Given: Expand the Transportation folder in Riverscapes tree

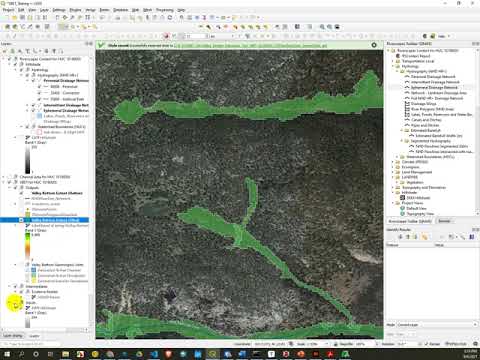Looking at the screenshot, I should coord(393,61).
